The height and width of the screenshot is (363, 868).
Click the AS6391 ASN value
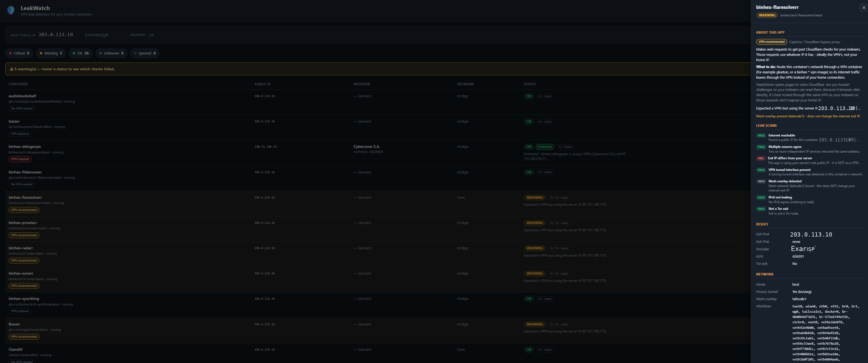point(798,256)
